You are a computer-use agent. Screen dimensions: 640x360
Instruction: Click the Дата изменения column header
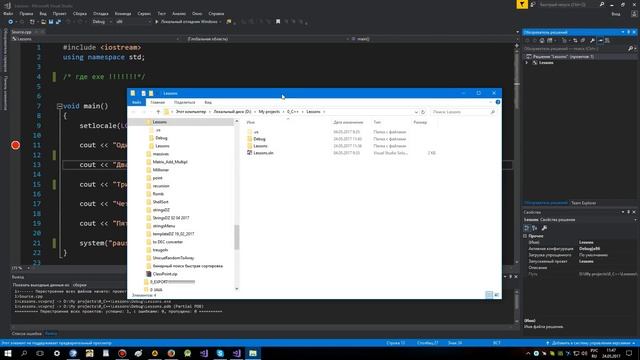[x=348, y=122]
